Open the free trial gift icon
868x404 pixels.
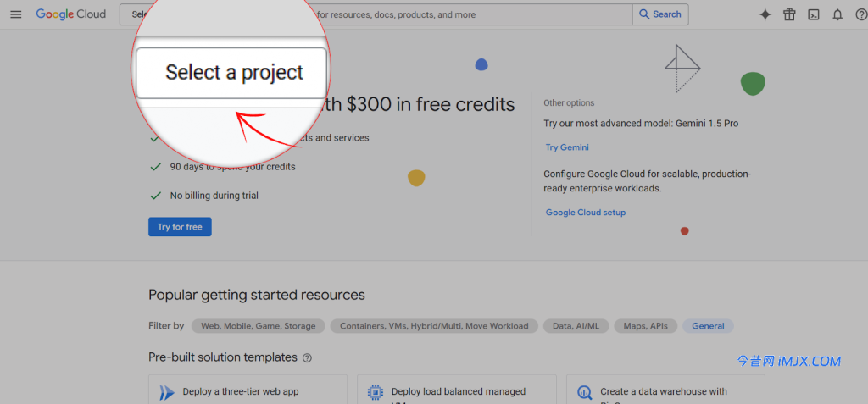(x=789, y=14)
